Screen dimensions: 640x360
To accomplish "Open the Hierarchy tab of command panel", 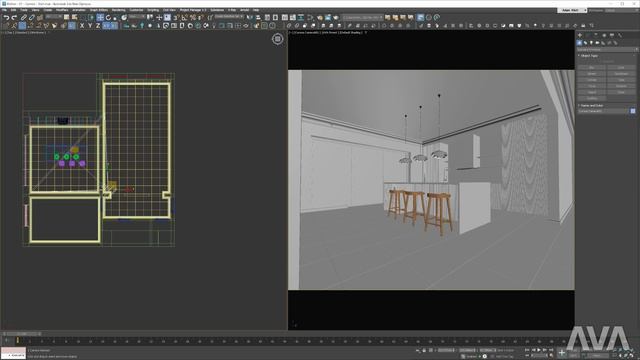I will coord(596,35).
